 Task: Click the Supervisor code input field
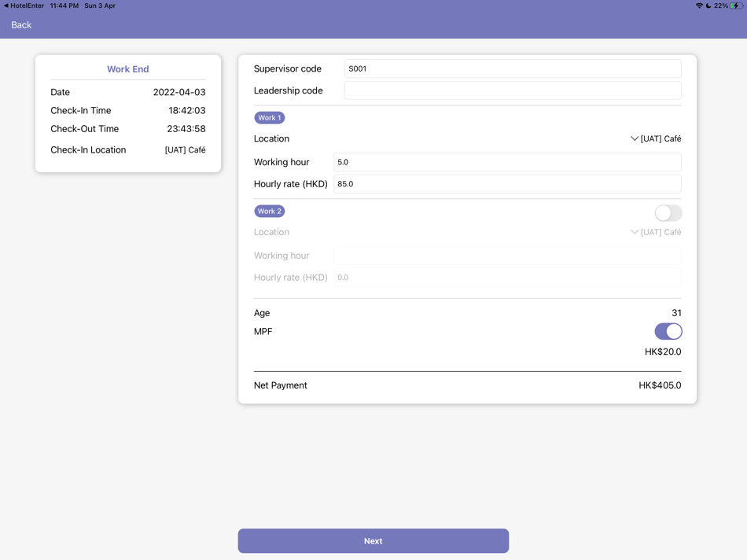tap(513, 68)
